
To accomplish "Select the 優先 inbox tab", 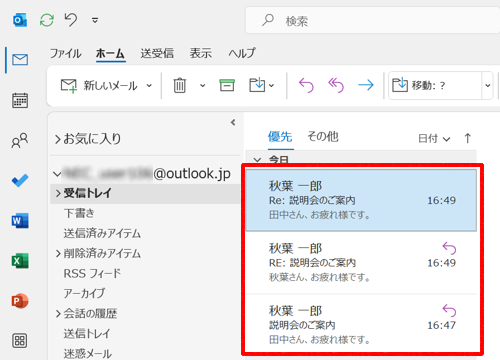I will 280,137.
